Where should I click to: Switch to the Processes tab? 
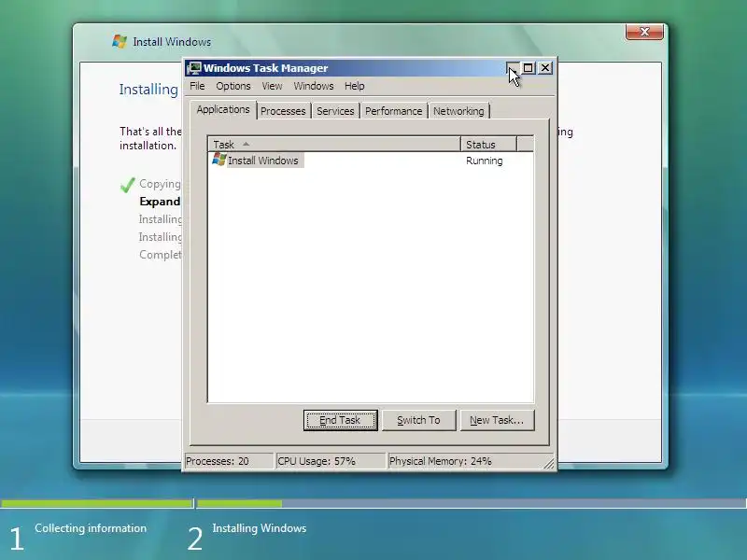click(x=283, y=111)
